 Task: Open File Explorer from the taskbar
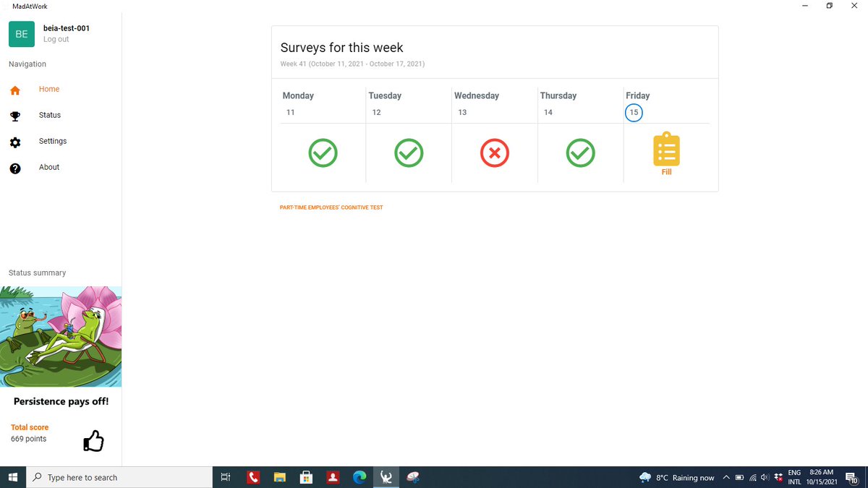point(279,477)
